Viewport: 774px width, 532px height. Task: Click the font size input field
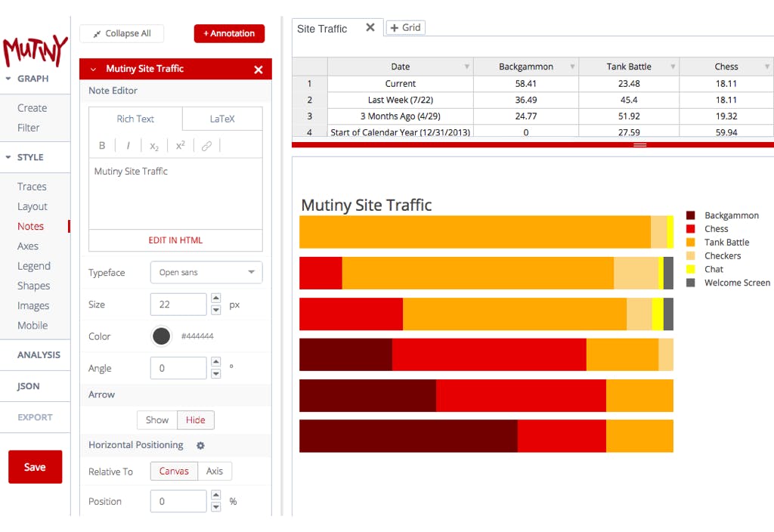[x=178, y=305]
